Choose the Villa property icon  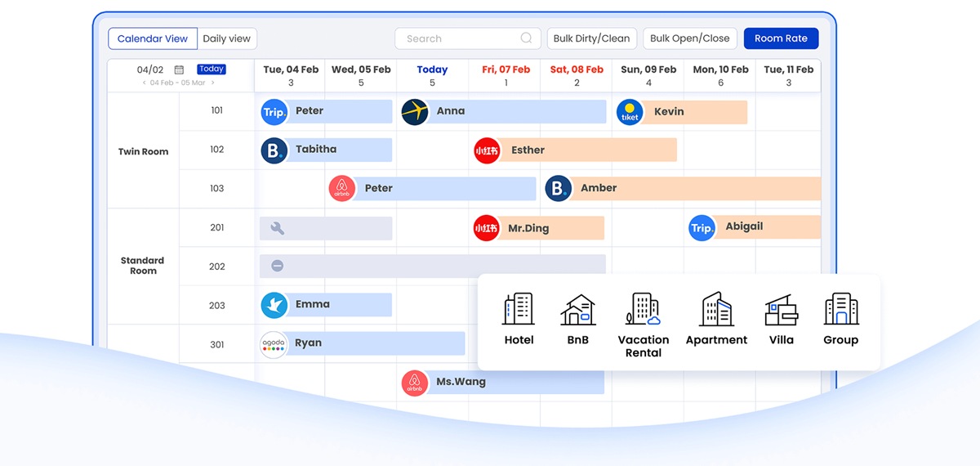tap(781, 310)
